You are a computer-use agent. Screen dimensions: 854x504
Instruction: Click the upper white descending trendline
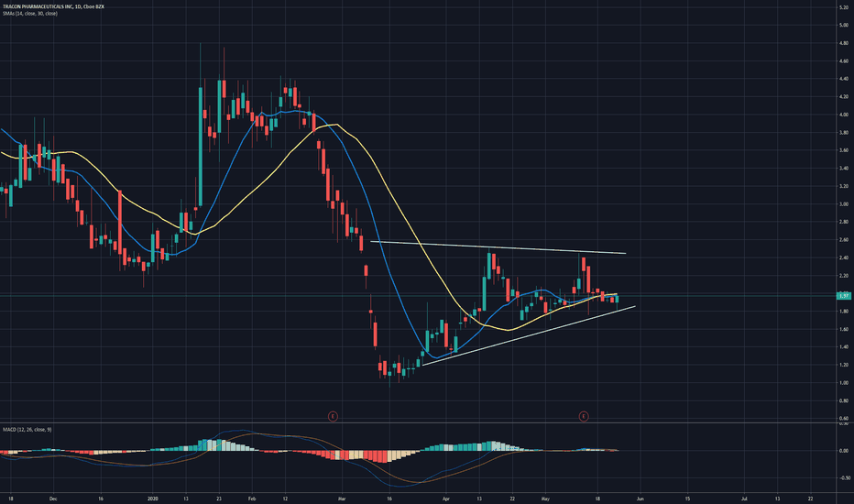(x=498, y=247)
